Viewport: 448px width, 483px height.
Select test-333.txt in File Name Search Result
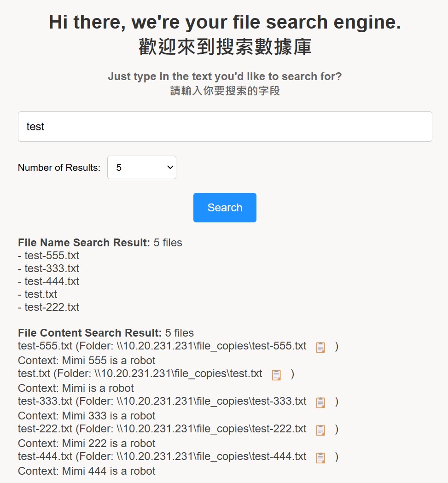pos(52,268)
